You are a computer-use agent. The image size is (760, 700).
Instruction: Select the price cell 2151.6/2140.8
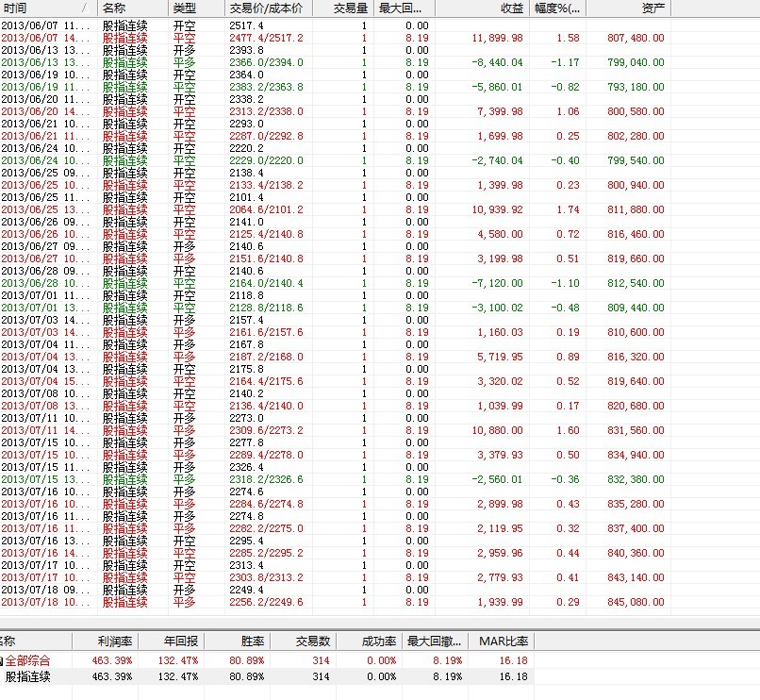click(266, 258)
